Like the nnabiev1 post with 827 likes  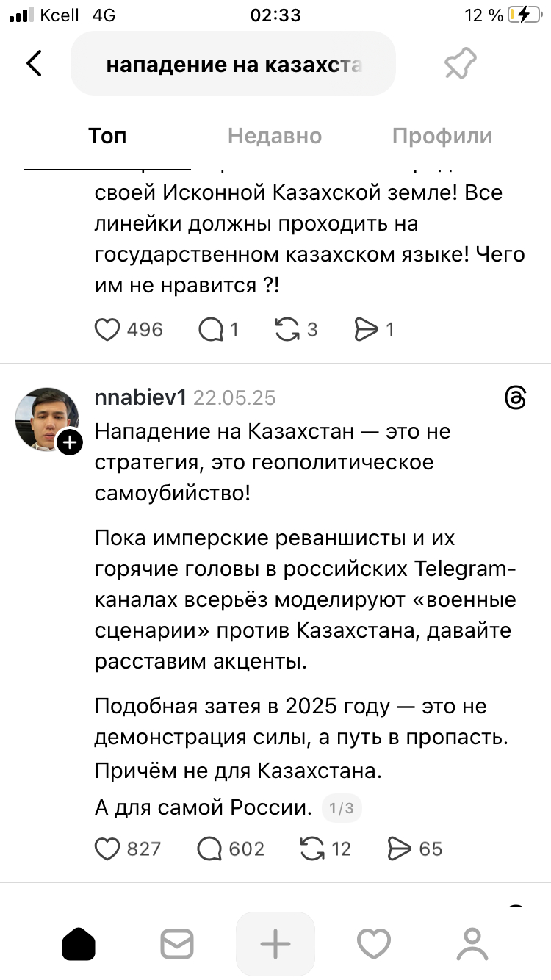pos(107,849)
